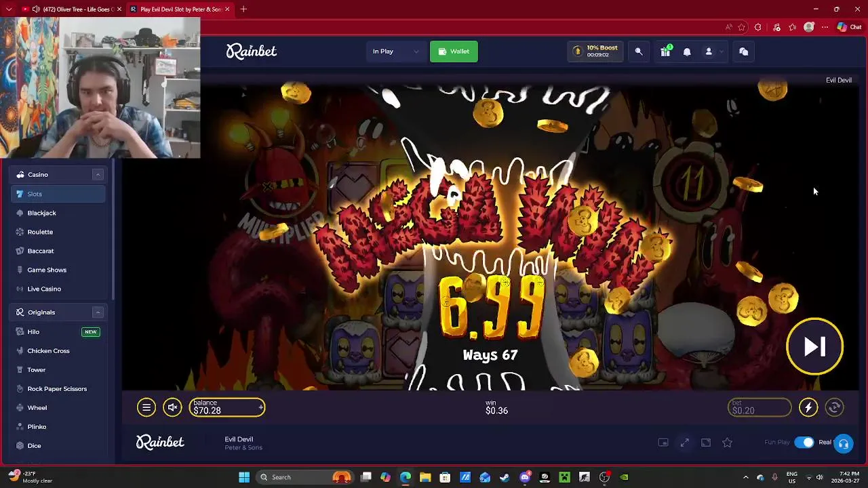Go to Rainbet home via header logo
This screenshot has width=868, height=488.
252,52
